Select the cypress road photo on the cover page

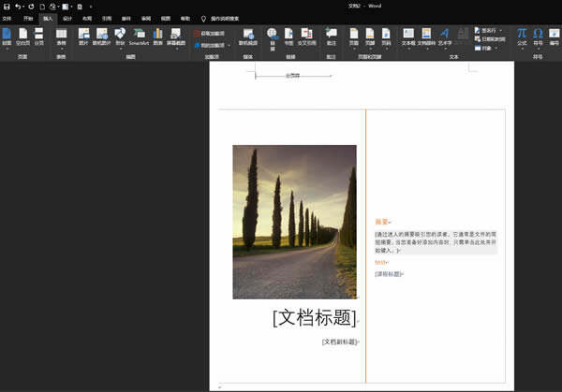pos(294,222)
